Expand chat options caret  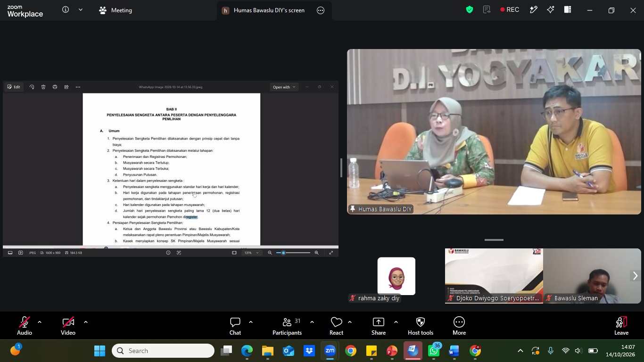tap(251, 322)
